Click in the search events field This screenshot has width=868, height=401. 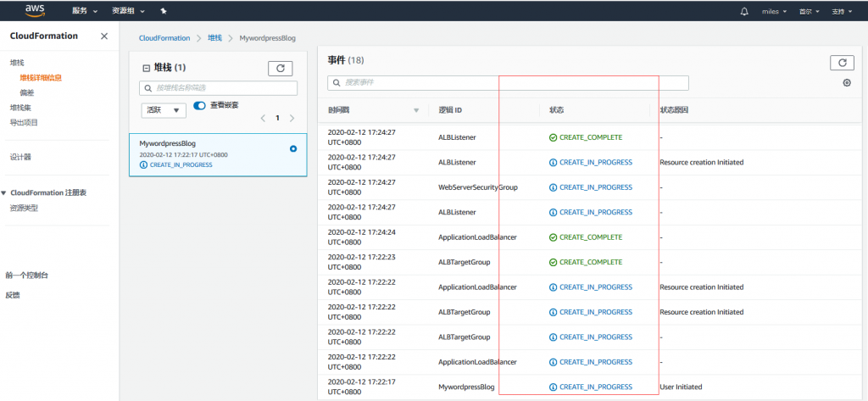[509, 83]
